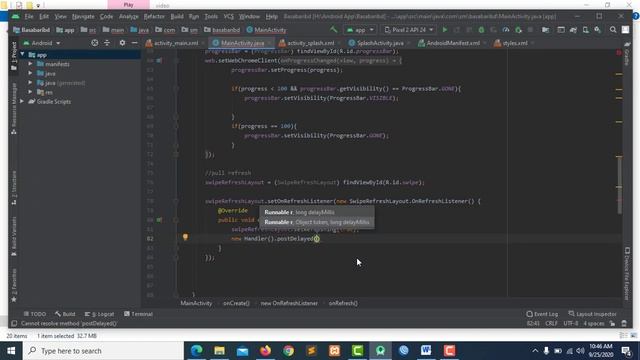The image size is (640, 360).
Task: Expand the java (generated) folder node
Action: coord(30,83)
